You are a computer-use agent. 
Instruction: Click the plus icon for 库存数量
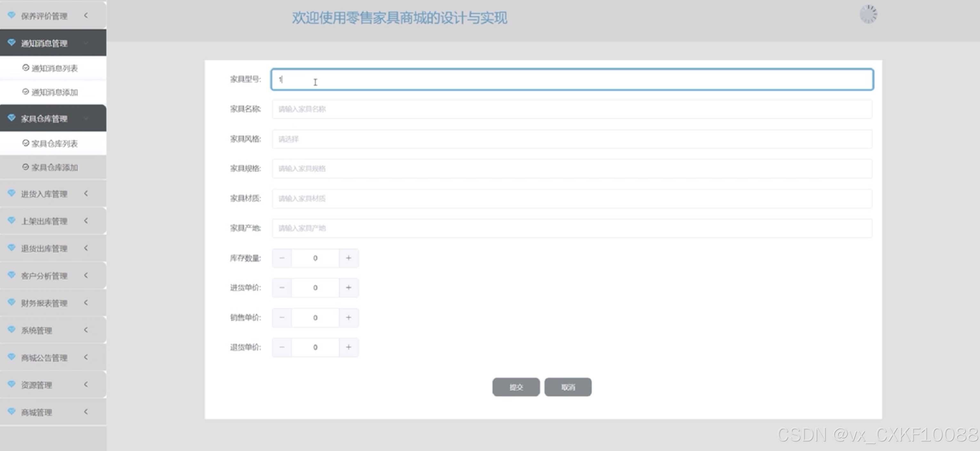click(x=349, y=258)
